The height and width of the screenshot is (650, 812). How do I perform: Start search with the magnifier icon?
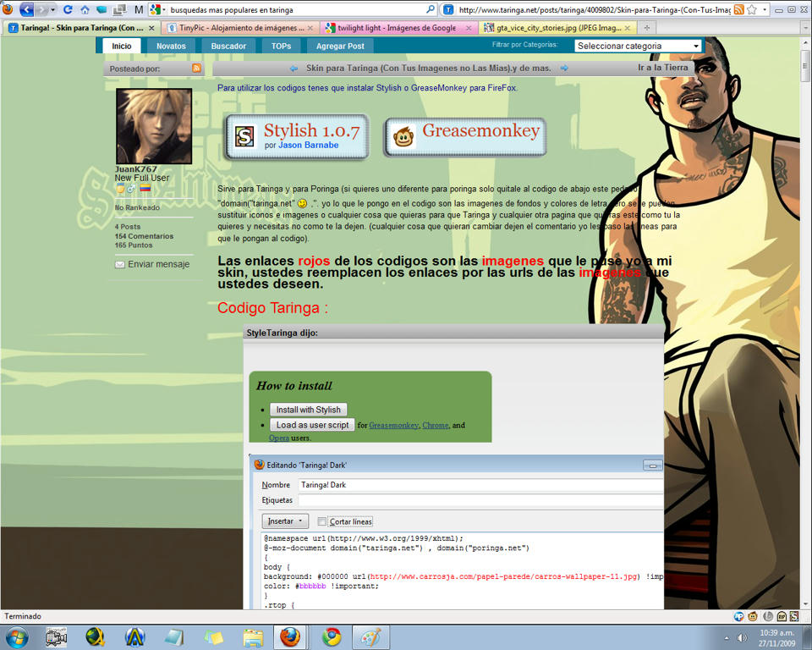pyautogui.click(x=430, y=9)
